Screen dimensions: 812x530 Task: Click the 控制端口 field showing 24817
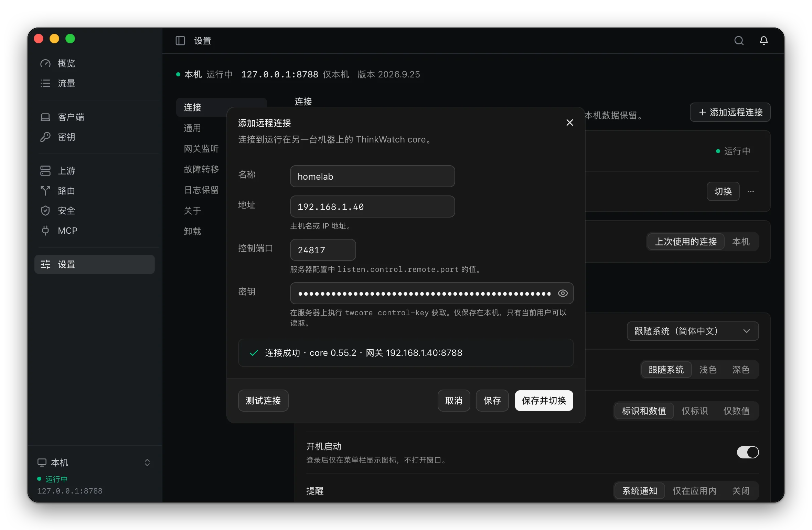point(323,250)
